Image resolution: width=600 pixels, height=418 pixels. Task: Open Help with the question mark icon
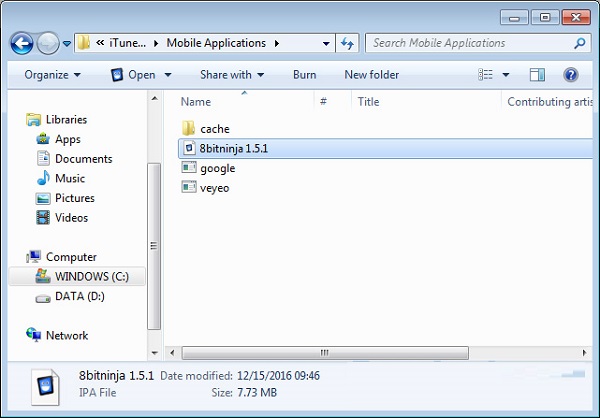point(571,75)
